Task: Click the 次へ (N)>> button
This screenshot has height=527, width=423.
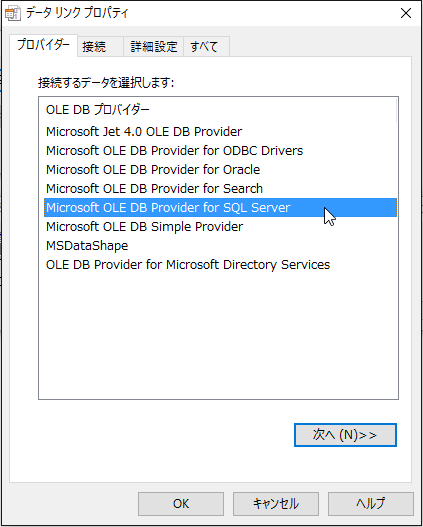Action: (345, 435)
